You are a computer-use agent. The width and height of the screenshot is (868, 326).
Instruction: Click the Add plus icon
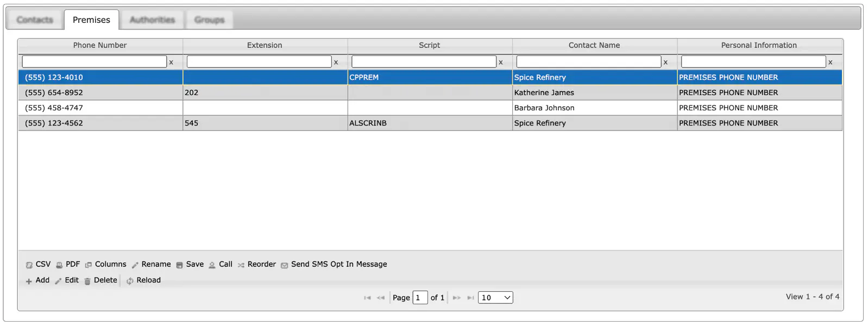pos(29,281)
